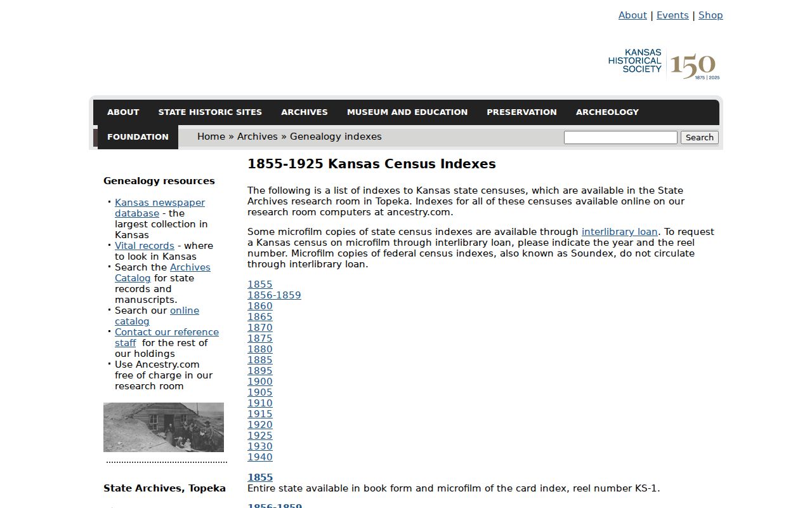812x508 pixels.
Task: Open the 1940 census index link
Action: (260, 457)
